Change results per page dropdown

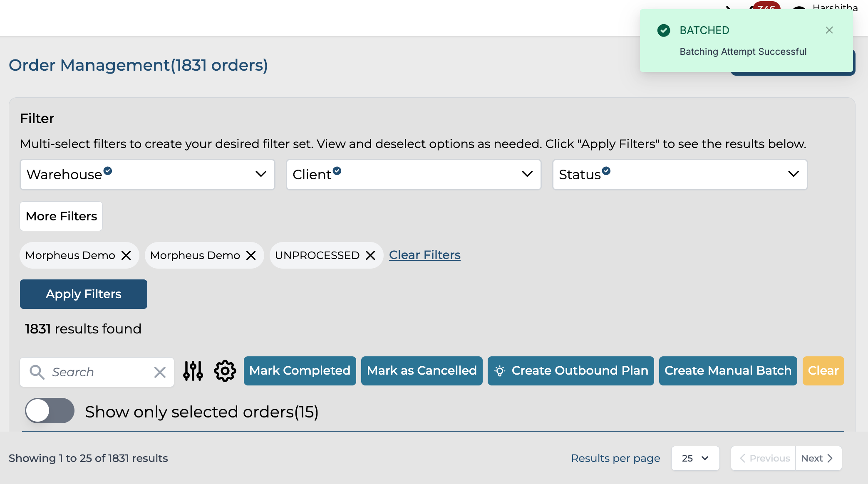click(695, 458)
